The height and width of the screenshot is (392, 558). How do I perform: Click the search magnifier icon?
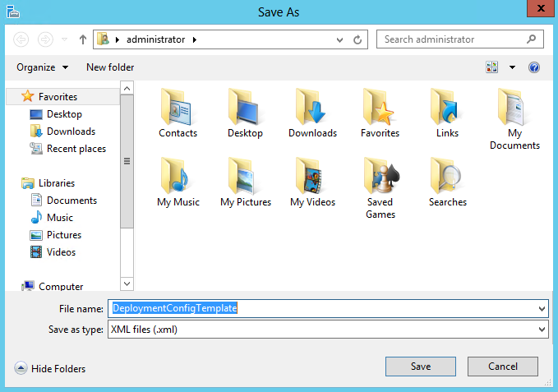click(532, 39)
